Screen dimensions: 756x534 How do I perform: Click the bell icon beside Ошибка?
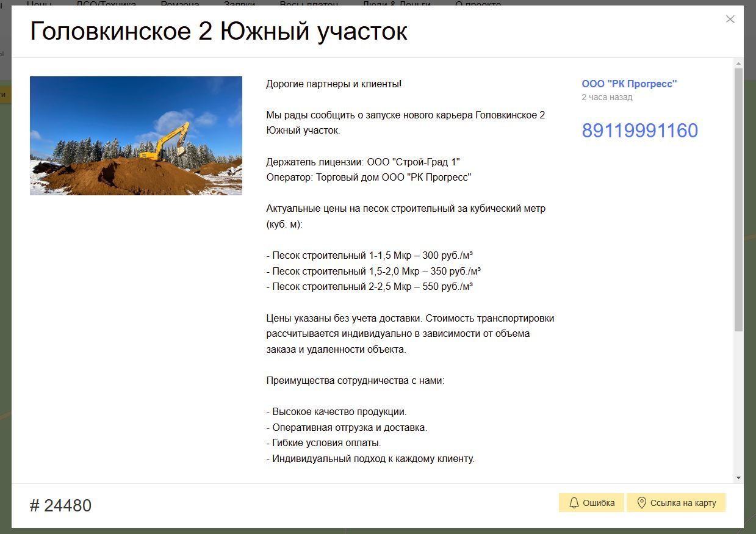(574, 503)
